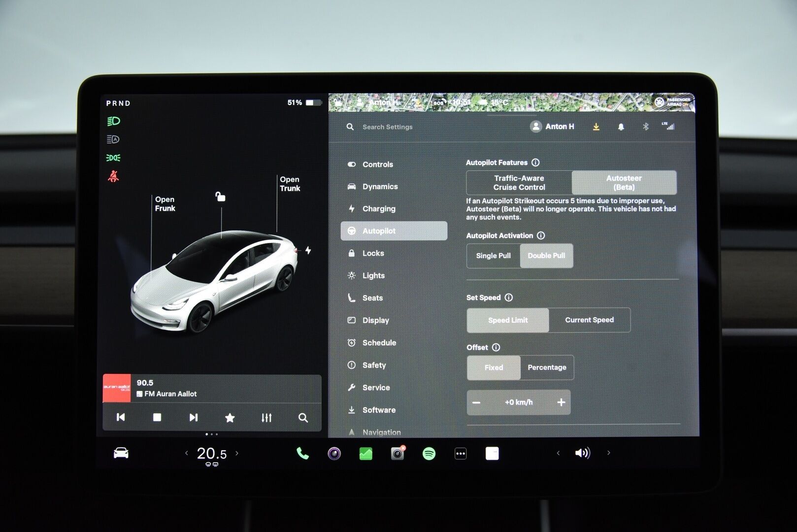Increase speed offset plus button
This screenshot has height=532, width=797.
click(x=561, y=402)
